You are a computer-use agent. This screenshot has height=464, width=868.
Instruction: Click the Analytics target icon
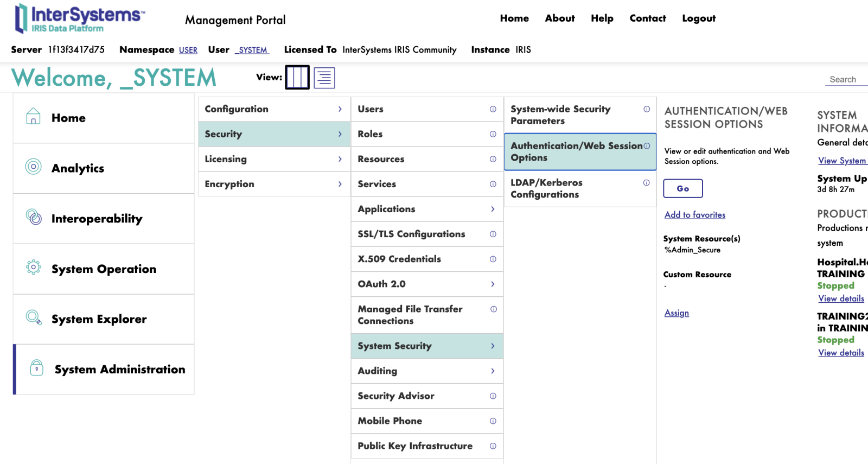tap(33, 167)
